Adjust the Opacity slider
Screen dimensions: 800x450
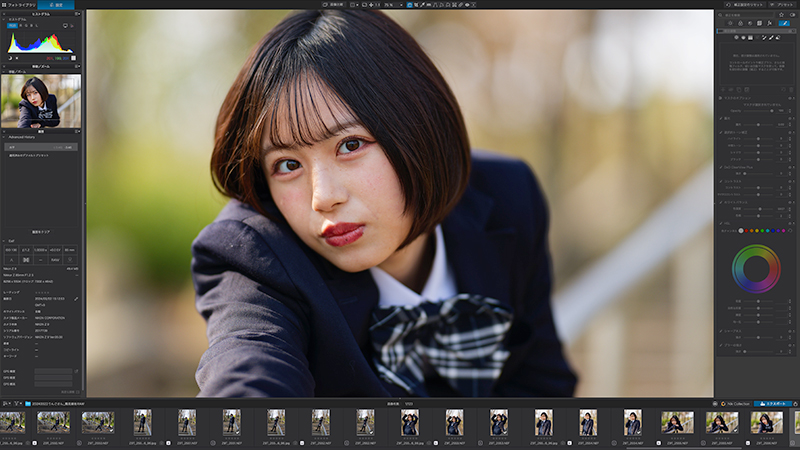(758, 111)
